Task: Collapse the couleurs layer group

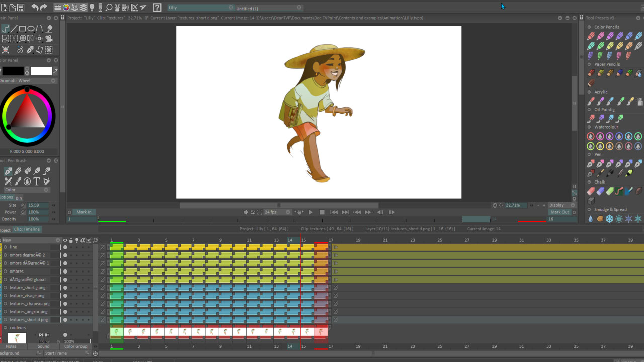Action: point(6,327)
